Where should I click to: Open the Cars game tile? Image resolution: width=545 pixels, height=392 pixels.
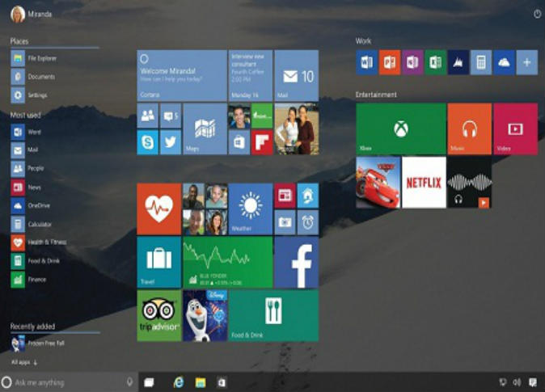pyautogui.click(x=378, y=183)
